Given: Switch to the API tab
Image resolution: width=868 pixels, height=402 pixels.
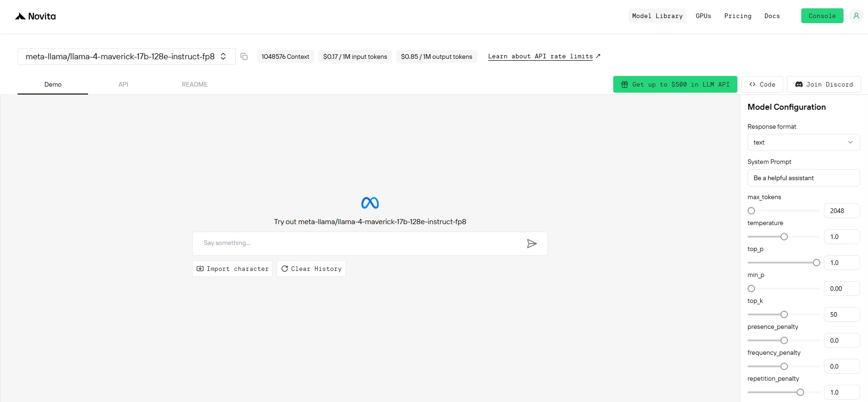Looking at the screenshot, I should pyautogui.click(x=123, y=84).
